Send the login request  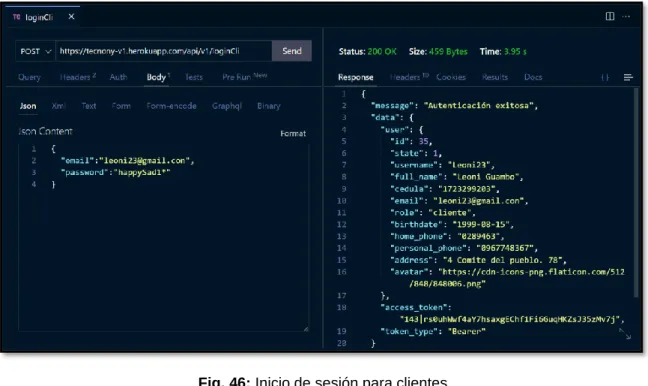(292, 51)
